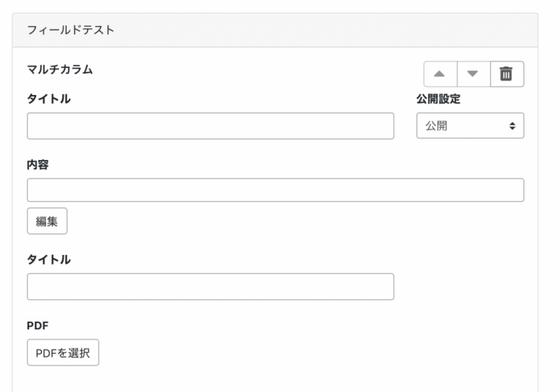Click the PDFを選択 button
This screenshot has height=392, width=560.
point(63,354)
